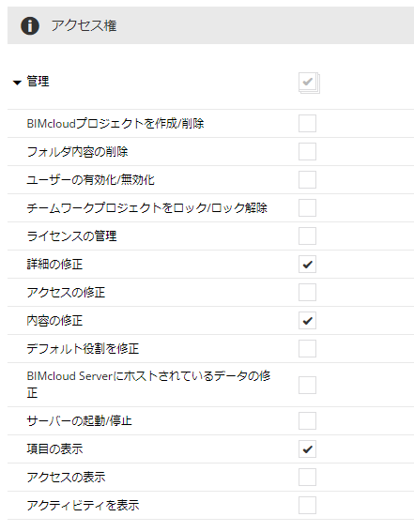Enable デフォルト役割を修正 checkbox
Image resolution: width=414 pixels, height=532 pixels.
click(307, 348)
